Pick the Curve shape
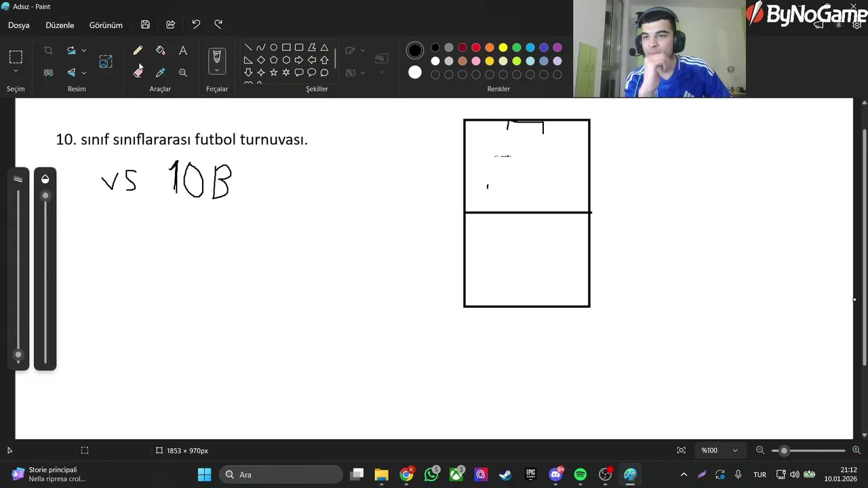The image size is (868, 488). point(261,47)
